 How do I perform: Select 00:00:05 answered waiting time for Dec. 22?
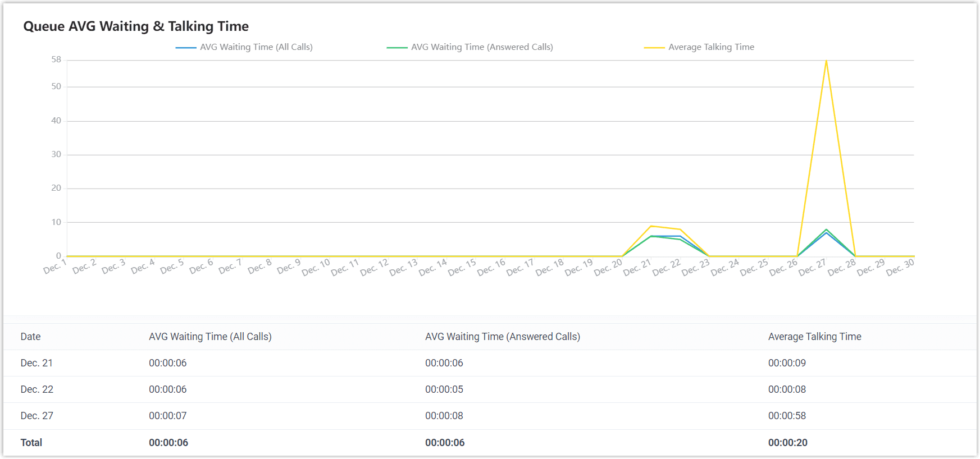(444, 389)
